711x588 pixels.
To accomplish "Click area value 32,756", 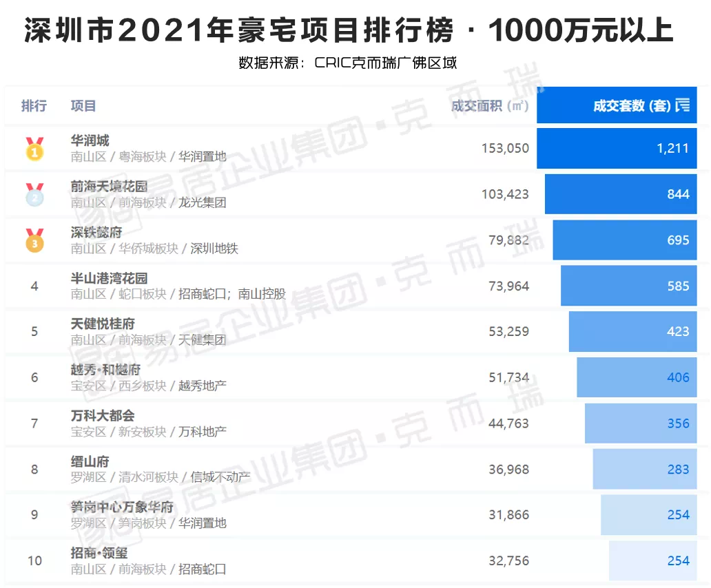I will click(x=508, y=561).
